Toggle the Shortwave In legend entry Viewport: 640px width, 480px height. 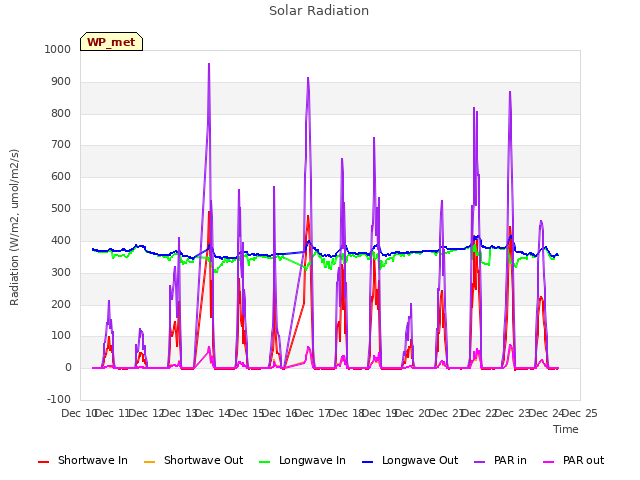coord(83,460)
